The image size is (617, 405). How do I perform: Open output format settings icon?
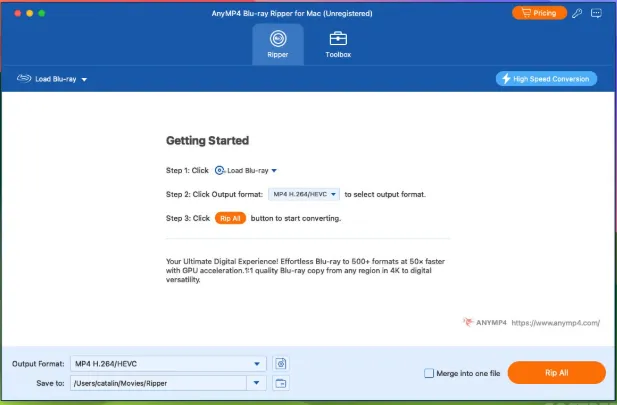(x=281, y=364)
